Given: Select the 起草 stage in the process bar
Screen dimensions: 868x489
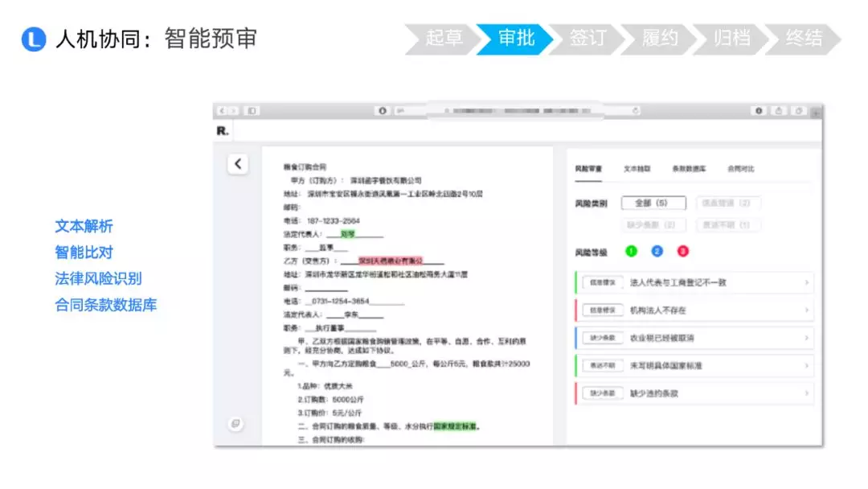Looking at the screenshot, I should [443, 39].
